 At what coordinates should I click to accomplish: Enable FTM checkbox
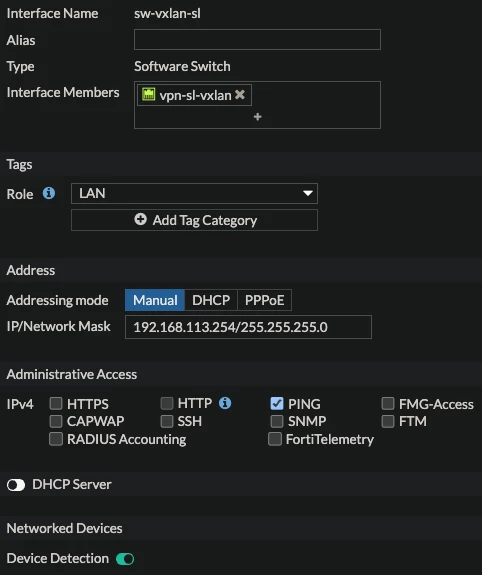point(388,421)
